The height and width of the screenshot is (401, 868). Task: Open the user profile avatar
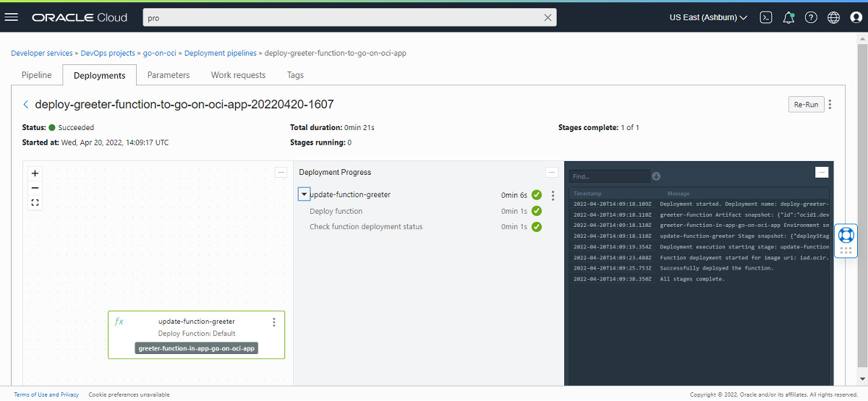pyautogui.click(x=856, y=17)
